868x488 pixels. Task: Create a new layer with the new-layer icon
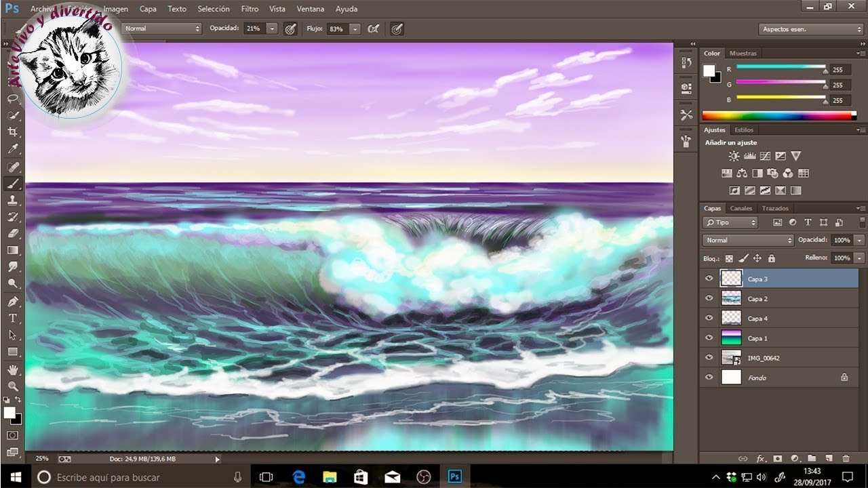point(829,459)
